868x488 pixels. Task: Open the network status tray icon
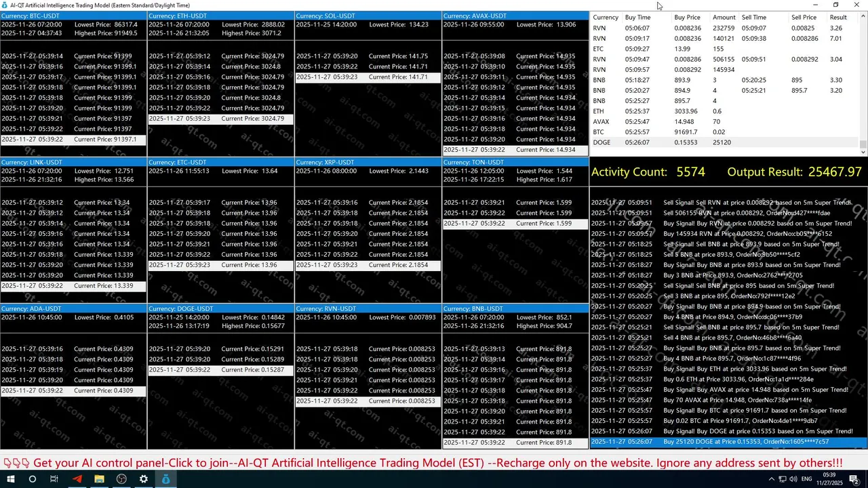[x=783, y=479]
